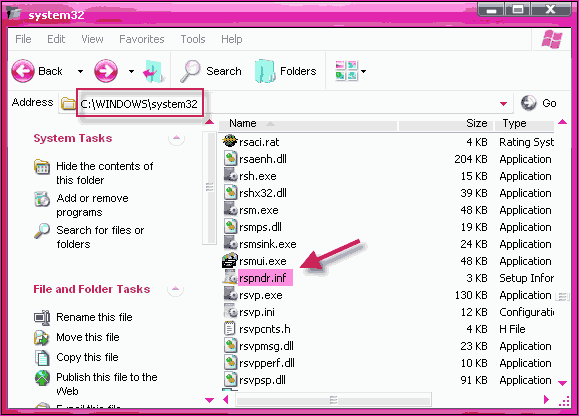Click the 204 KB size cell
579x416 pixels.
coord(471,159)
